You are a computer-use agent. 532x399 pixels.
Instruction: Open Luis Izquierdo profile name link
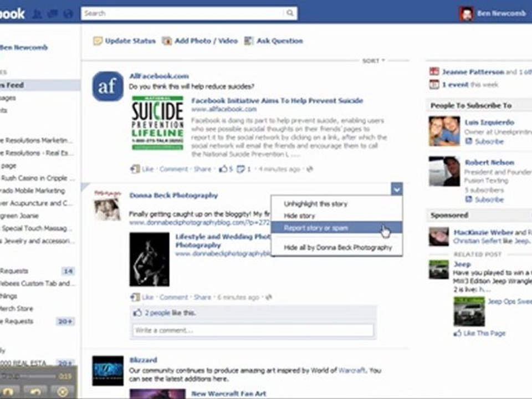pyautogui.click(x=489, y=122)
